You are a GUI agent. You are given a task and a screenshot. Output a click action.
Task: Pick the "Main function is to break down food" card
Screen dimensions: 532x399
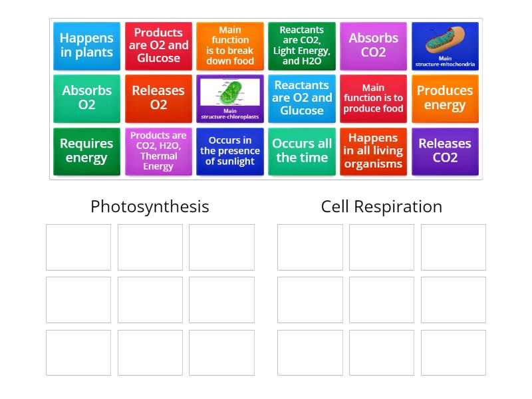click(x=229, y=46)
